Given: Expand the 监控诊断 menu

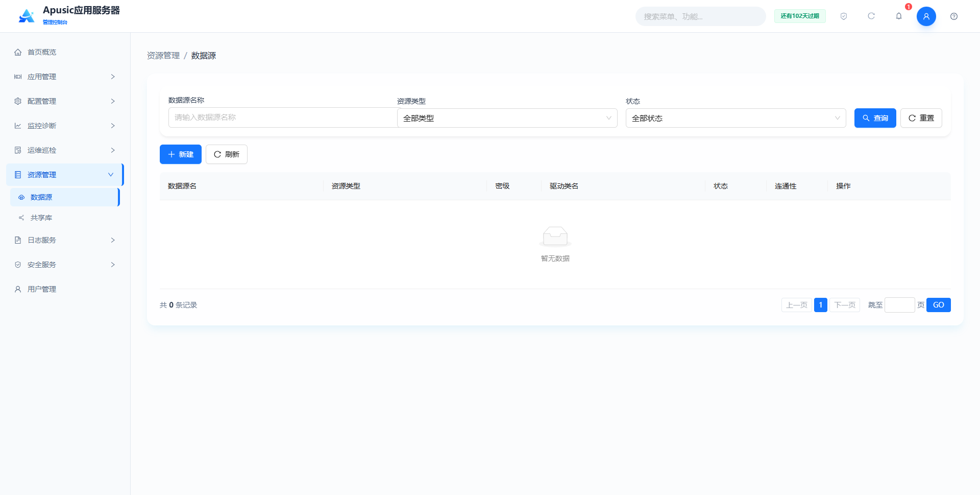Looking at the screenshot, I should (x=65, y=126).
